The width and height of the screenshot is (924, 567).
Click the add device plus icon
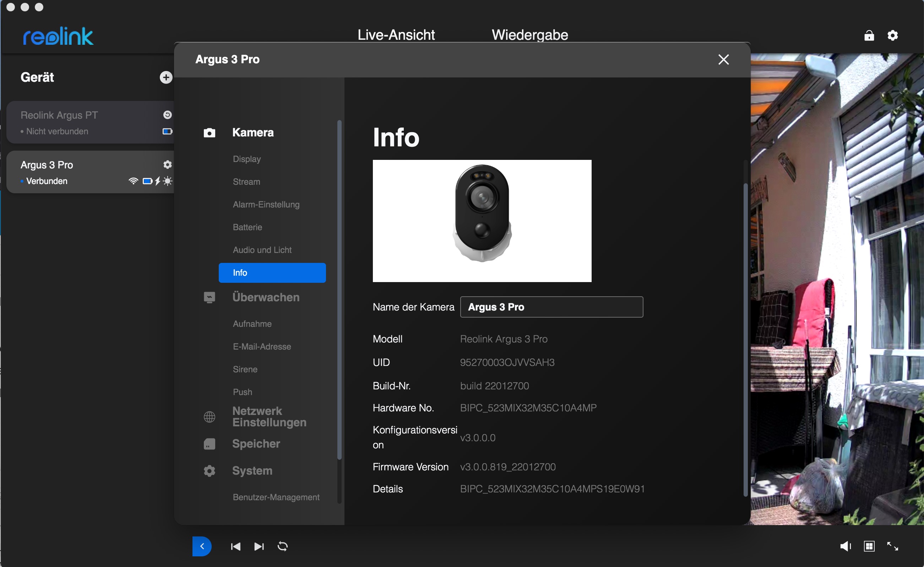tap(166, 77)
